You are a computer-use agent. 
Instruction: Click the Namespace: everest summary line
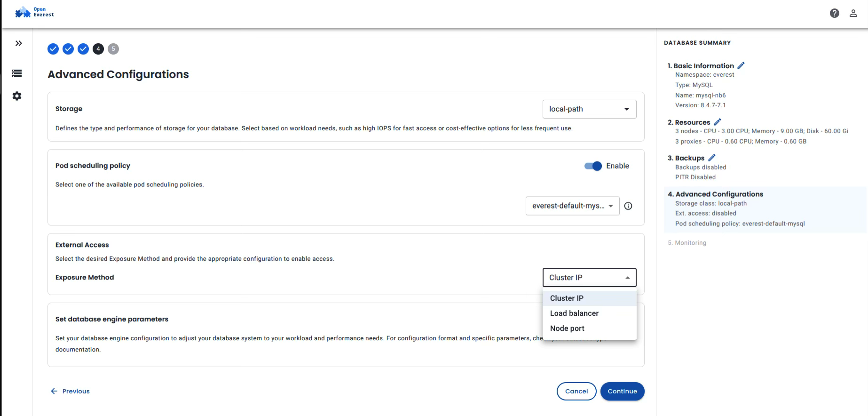tap(705, 75)
